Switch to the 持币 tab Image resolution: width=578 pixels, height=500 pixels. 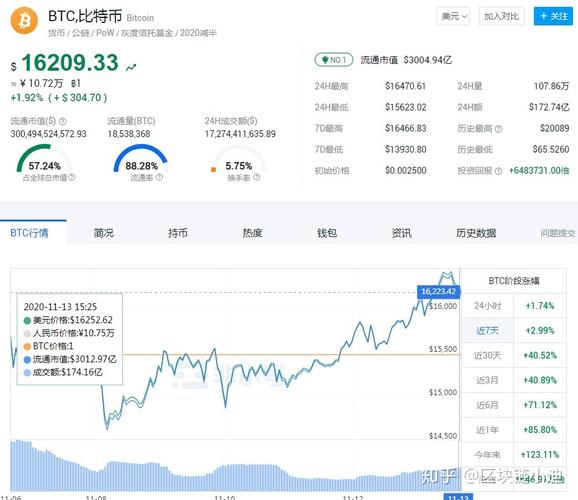178,233
